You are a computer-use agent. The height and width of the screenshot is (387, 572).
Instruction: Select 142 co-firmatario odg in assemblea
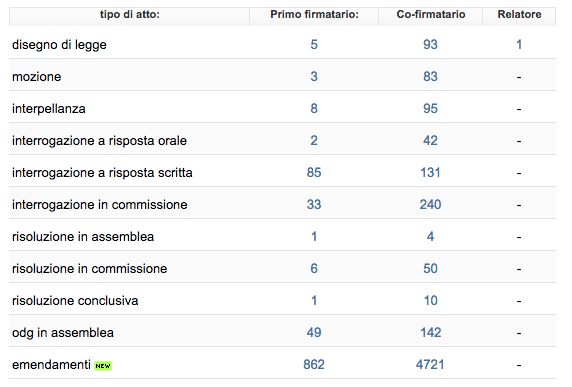pos(430,333)
